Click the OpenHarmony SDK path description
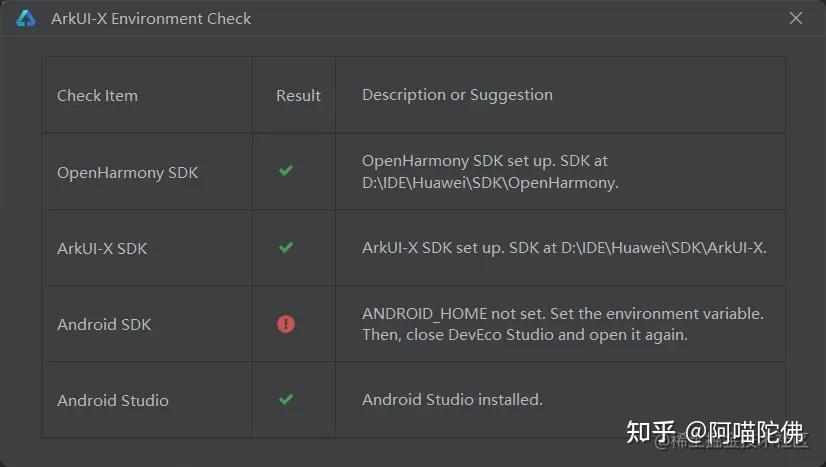The width and height of the screenshot is (826, 467). coord(490,172)
